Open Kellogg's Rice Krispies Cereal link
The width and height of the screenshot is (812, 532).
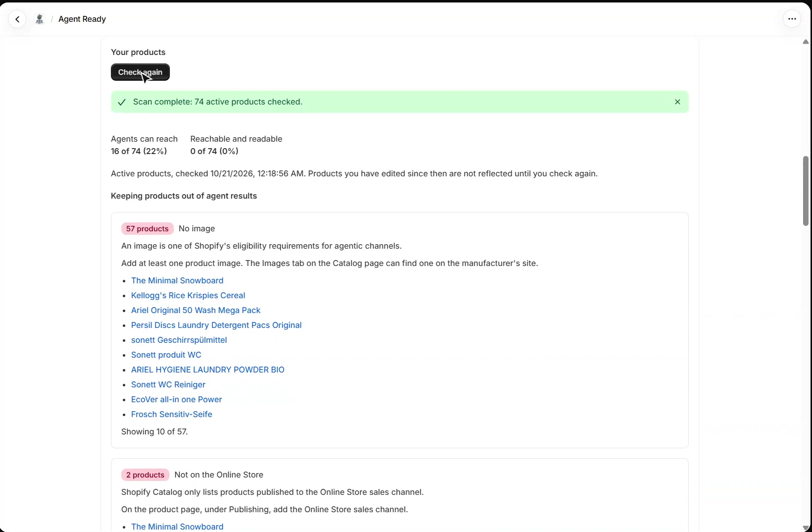click(x=188, y=295)
